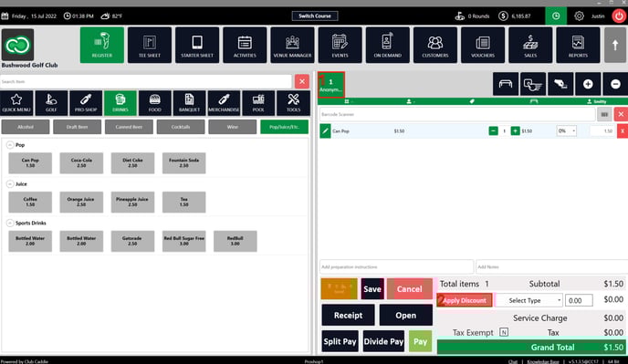Click the green clock icon in header
Screen dimensions: 628x364
point(556,16)
